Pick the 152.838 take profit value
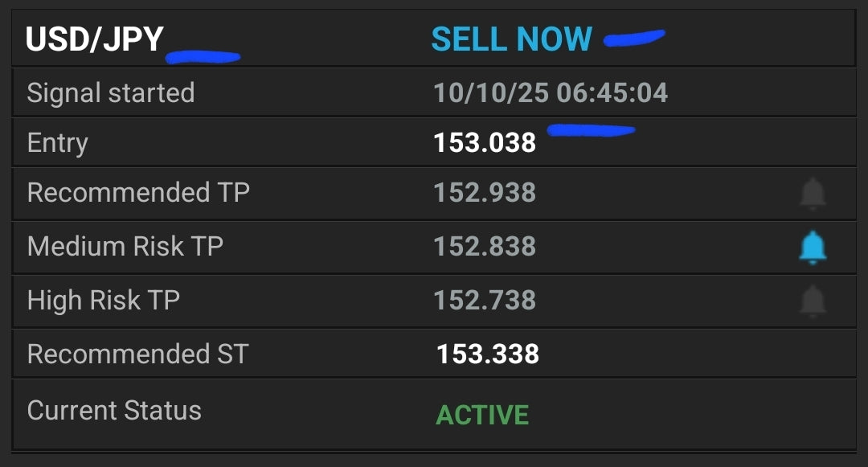 [485, 247]
